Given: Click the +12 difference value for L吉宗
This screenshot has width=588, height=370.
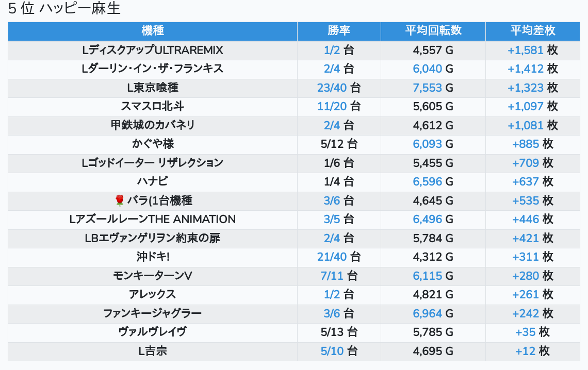Looking at the screenshot, I should tap(526, 351).
